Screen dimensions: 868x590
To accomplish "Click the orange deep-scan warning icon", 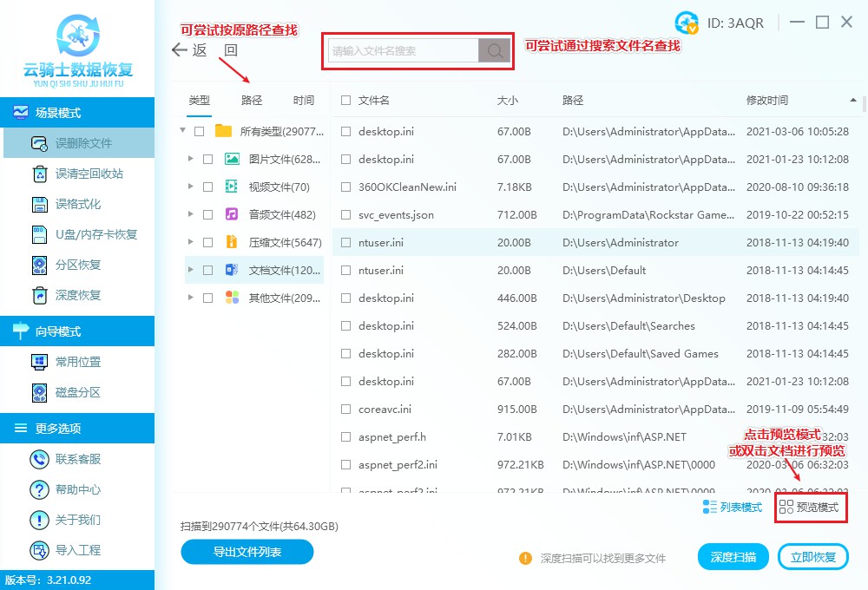I will (525, 559).
